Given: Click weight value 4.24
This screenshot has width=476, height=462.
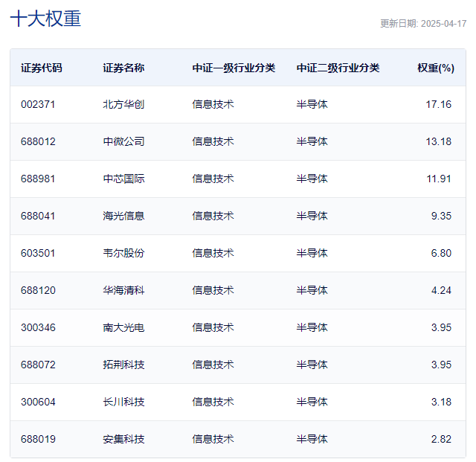Looking at the screenshot, I should pos(441,290).
